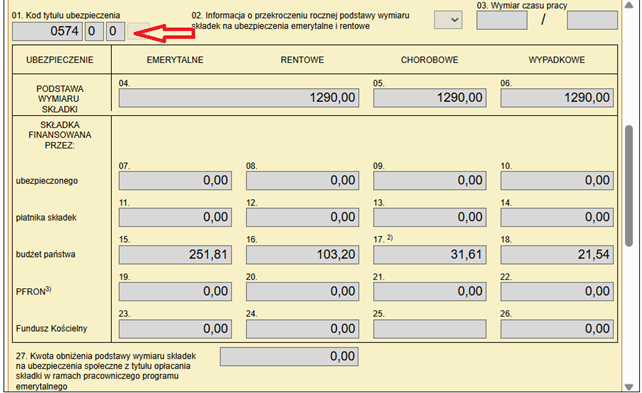Open dropdown for field 02 annual base exceeded
Screen dimensions: 642x393
point(448,20)
